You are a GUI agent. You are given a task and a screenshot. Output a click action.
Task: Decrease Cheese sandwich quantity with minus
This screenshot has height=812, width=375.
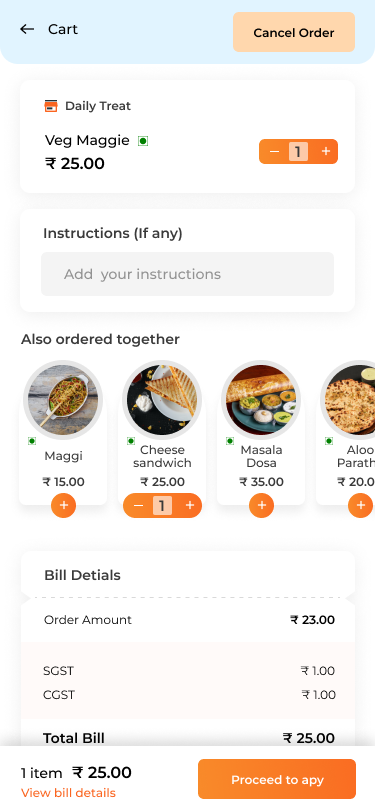[138, 505]
